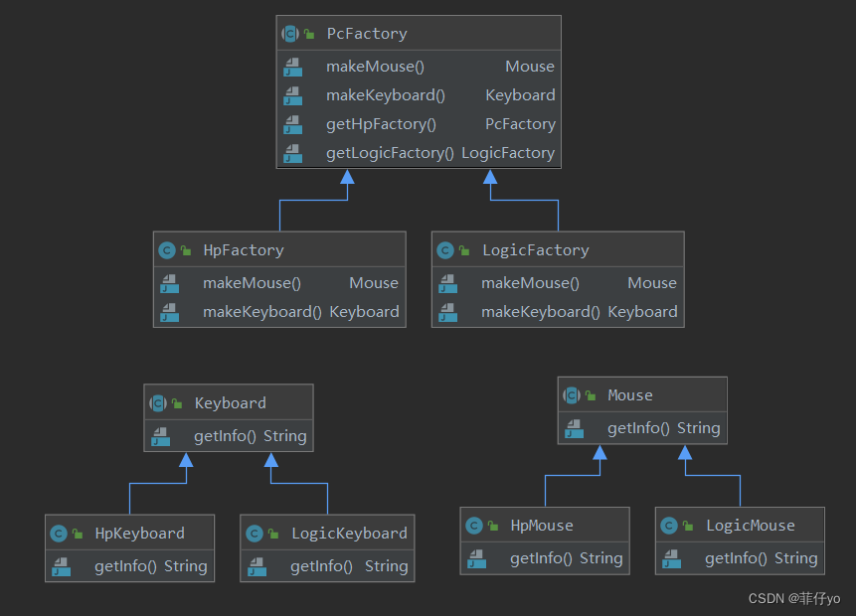
Task: Select the Keyboard class title
Action: 231,403
